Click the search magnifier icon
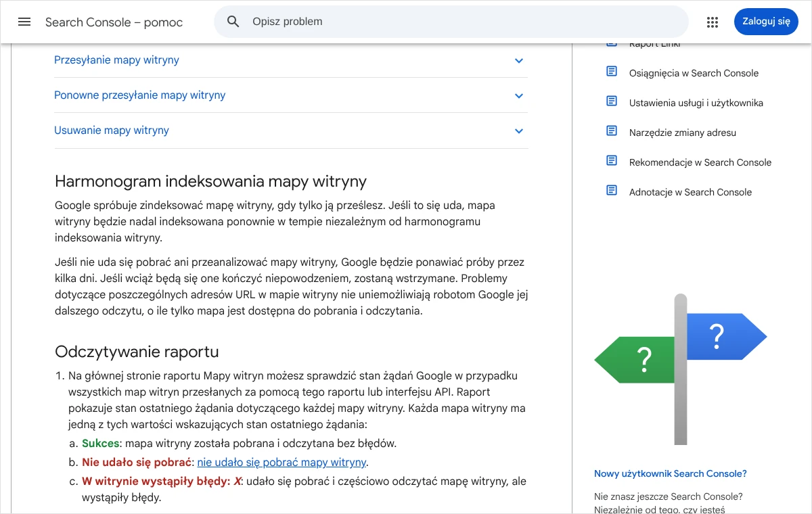812x514 pixels. 233,22
